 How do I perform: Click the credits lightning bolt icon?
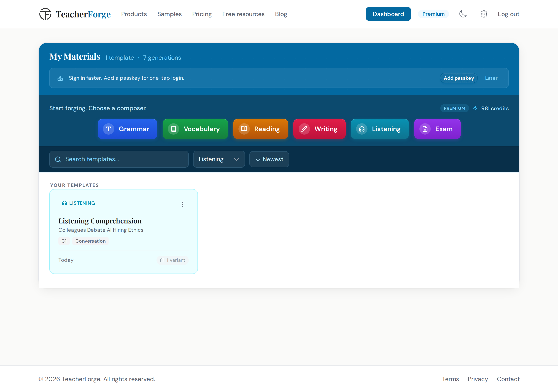[475, 108]
